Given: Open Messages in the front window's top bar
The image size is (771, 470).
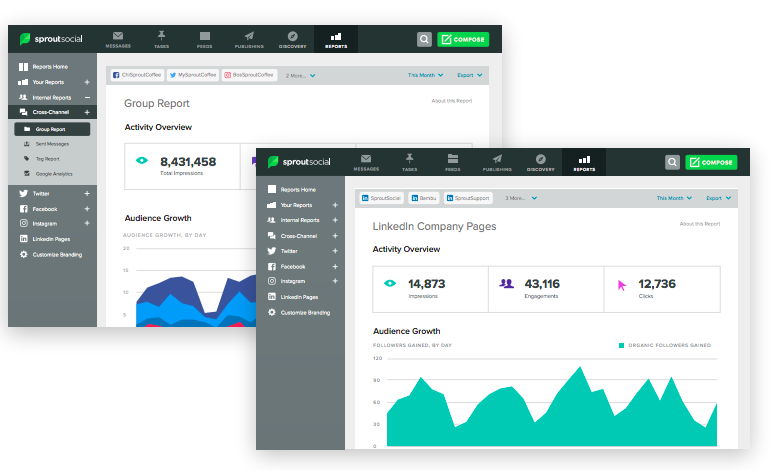Looking at the screenshot, I should coord(366,162).
